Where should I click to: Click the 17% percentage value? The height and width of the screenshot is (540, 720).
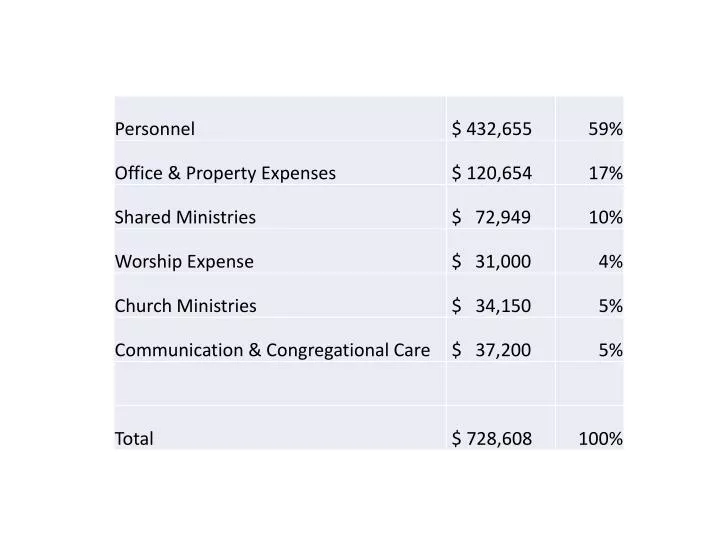[x=605, y=174]
